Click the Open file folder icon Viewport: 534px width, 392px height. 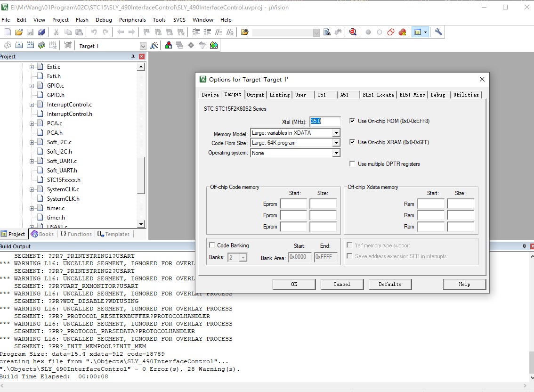point(19,32)
